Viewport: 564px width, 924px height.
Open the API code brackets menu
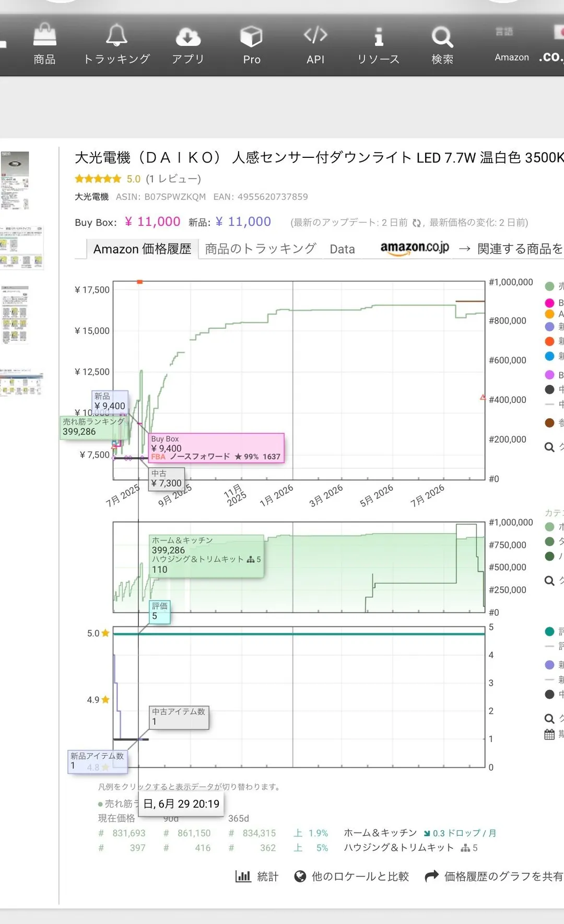point(315,44)
